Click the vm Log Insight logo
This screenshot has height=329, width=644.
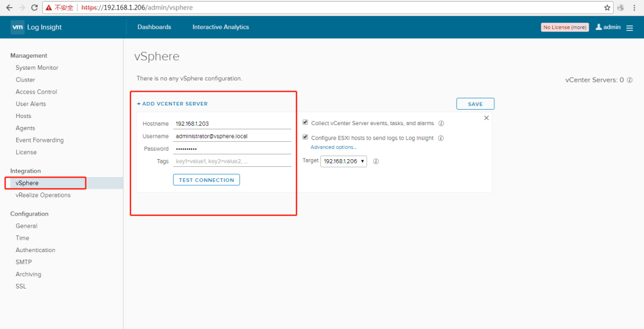[x=36, y=27]
